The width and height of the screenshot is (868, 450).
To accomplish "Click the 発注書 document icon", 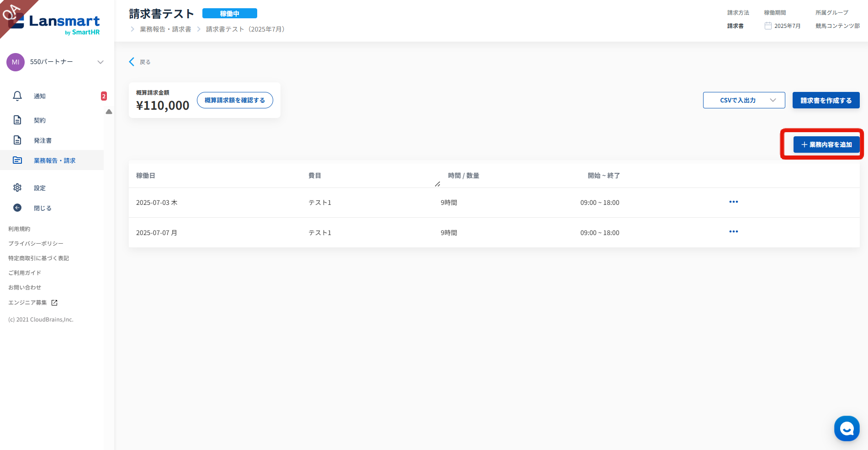I will [17, 140].
